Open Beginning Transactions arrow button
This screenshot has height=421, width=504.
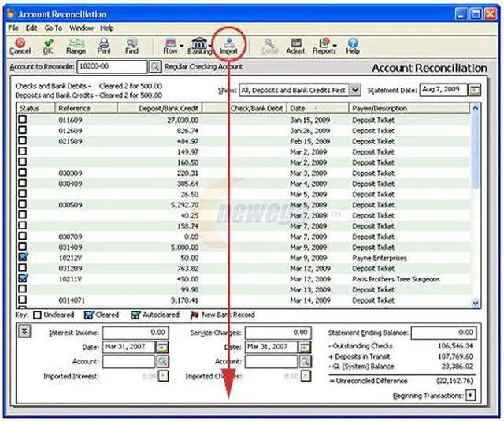[471, 395]
